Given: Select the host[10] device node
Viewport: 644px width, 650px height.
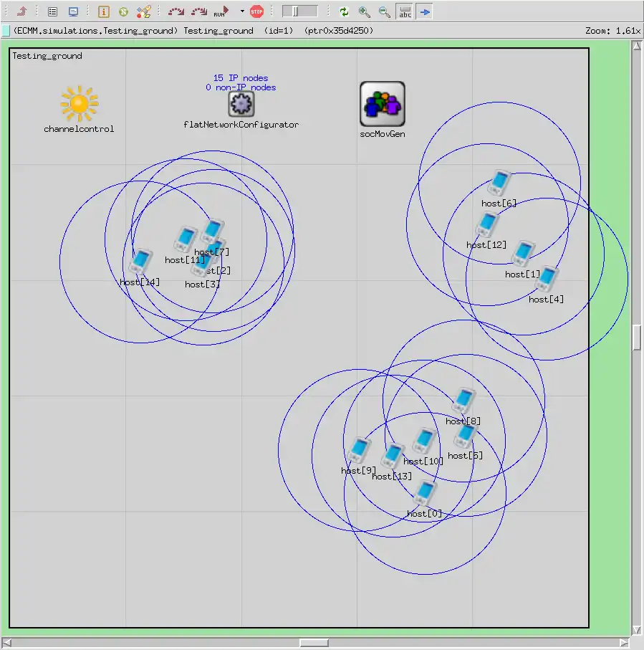Looking at the screenshot, I should click(x=424, y=441).
